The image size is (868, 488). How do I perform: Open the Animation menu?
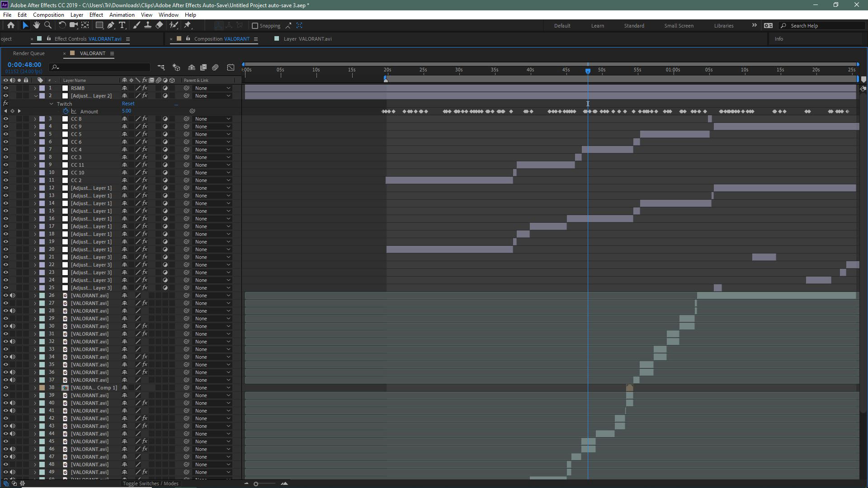122,15
